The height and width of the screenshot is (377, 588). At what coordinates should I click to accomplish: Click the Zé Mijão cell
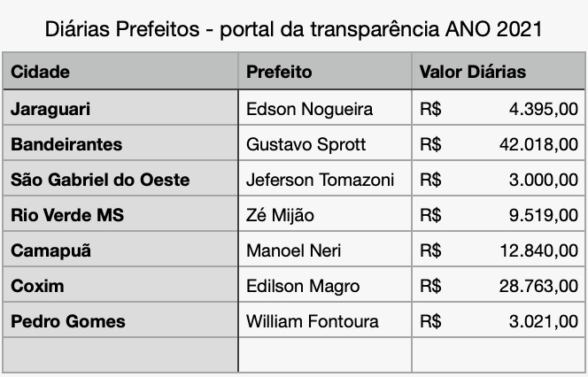(325, 213)
